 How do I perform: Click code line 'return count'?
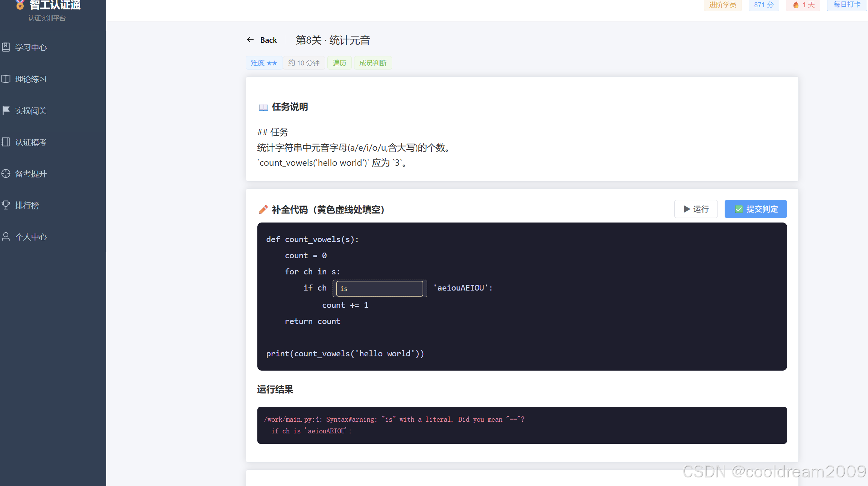(x=312, y=321)
